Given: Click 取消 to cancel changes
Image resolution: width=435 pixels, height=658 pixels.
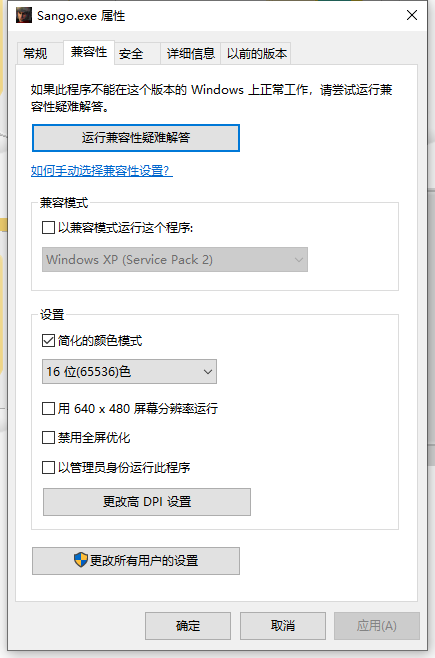Looking at the screenshot, I should pos(283,626).
